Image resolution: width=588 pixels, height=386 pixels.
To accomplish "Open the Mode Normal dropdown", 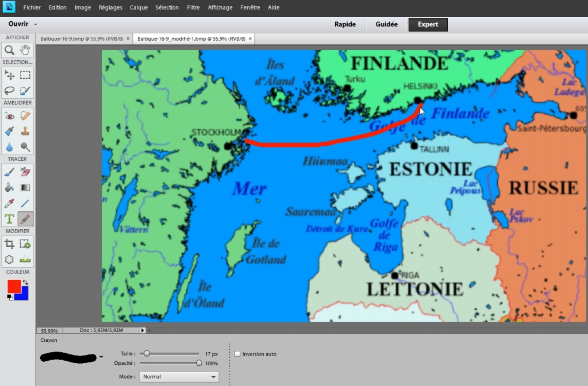I will tap(179, 377).
